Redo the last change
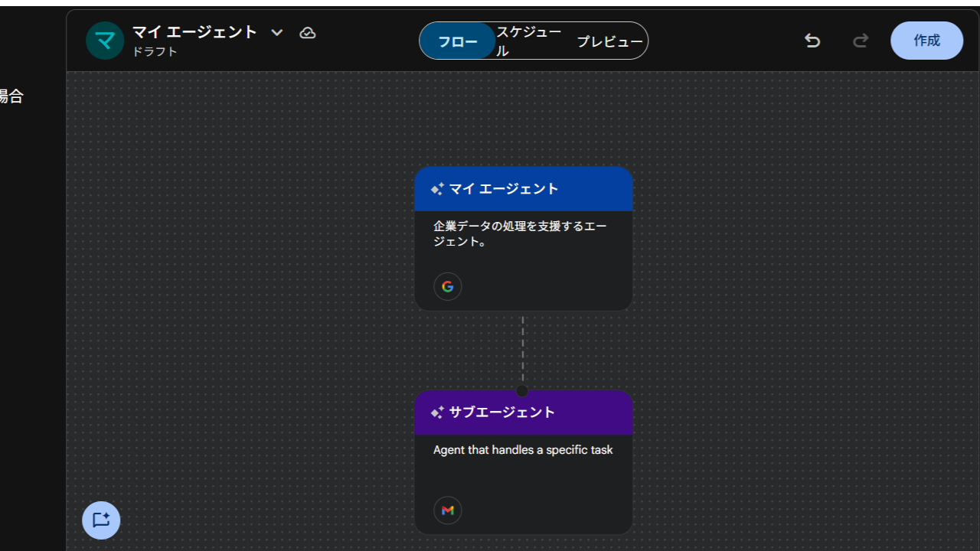The width and height of the screenshot is (980, 551). tap(861, 41)
